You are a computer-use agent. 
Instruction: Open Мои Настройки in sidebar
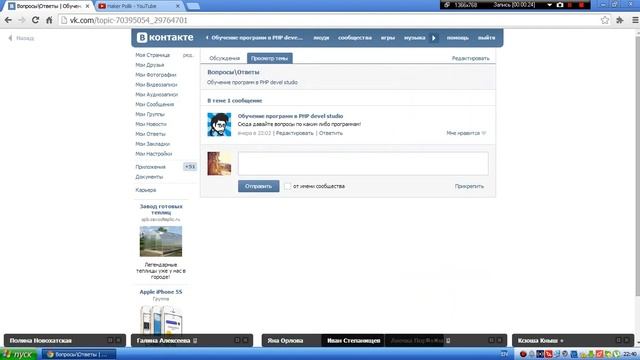153,154
